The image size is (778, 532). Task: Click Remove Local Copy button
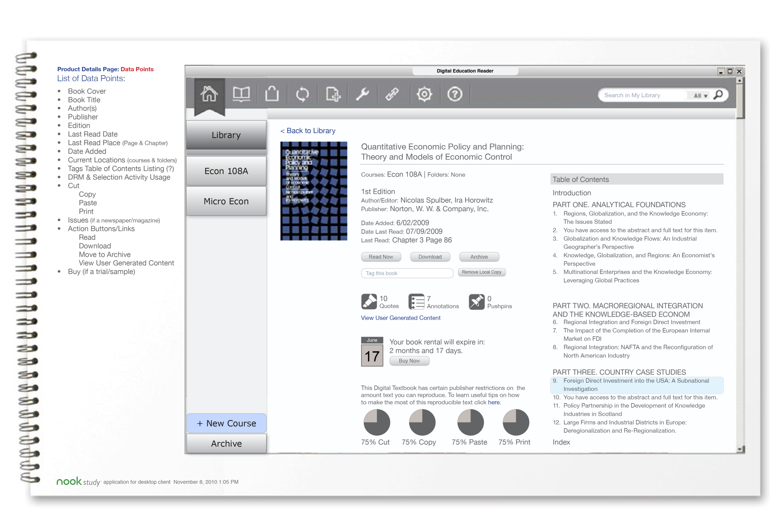click(481, 272)
